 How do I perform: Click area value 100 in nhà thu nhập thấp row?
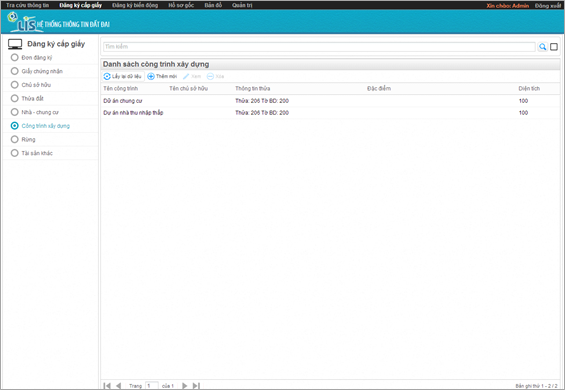point(524,113)
